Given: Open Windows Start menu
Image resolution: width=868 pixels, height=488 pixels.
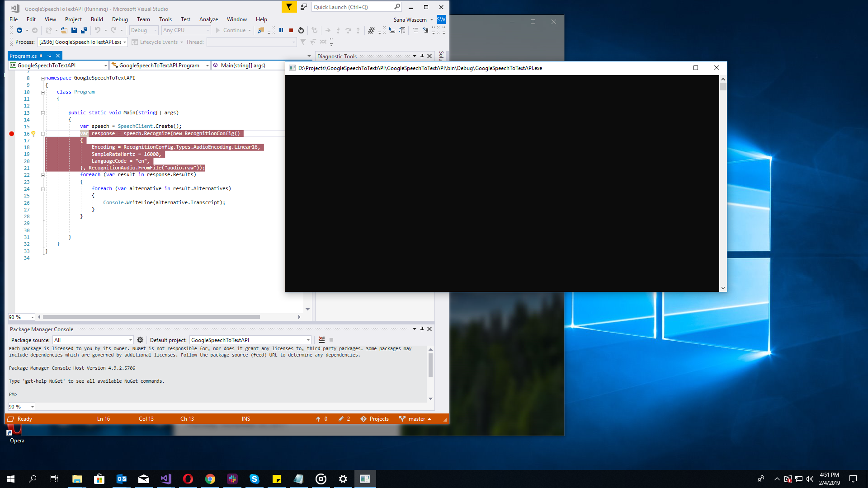Looking at the screenshot, I should [x=11, y=479].
